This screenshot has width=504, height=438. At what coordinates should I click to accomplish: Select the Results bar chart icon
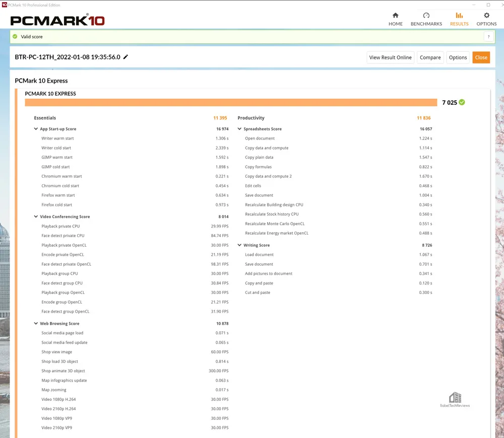coord(459,15)
